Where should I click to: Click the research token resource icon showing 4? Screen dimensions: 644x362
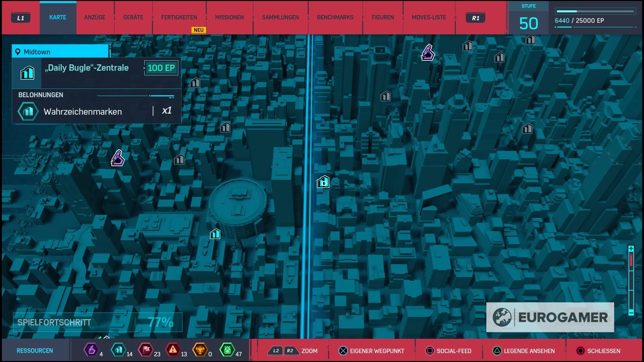point(91,350)
